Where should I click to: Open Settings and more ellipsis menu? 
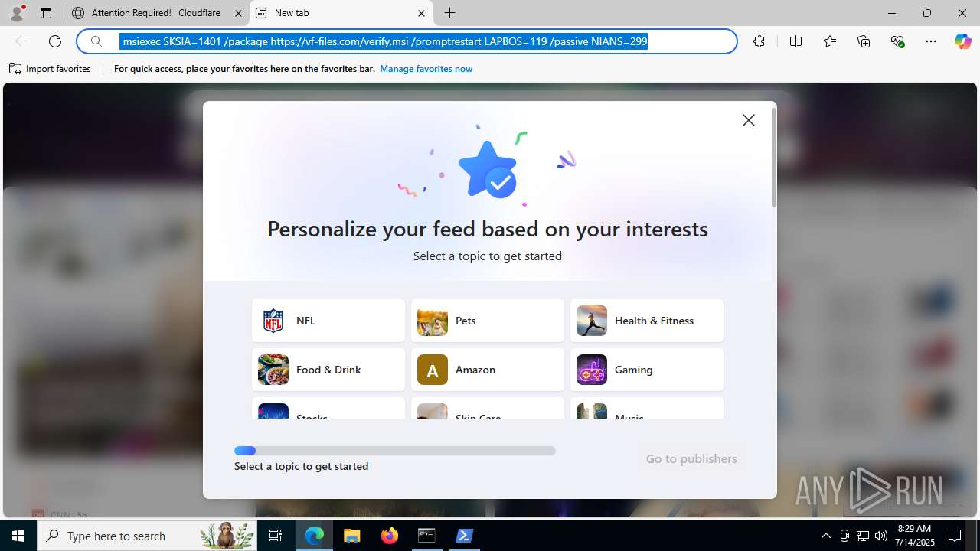pyautogui.click(x=931, y=41)
